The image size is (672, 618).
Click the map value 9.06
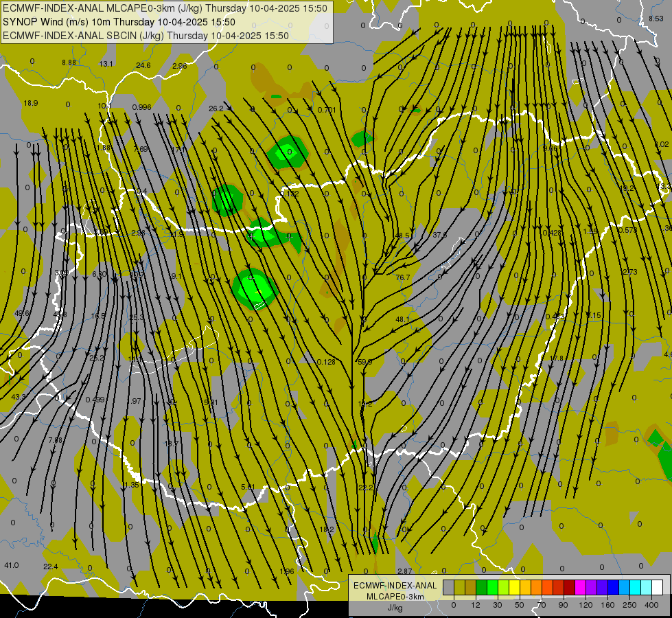point(551,148)
